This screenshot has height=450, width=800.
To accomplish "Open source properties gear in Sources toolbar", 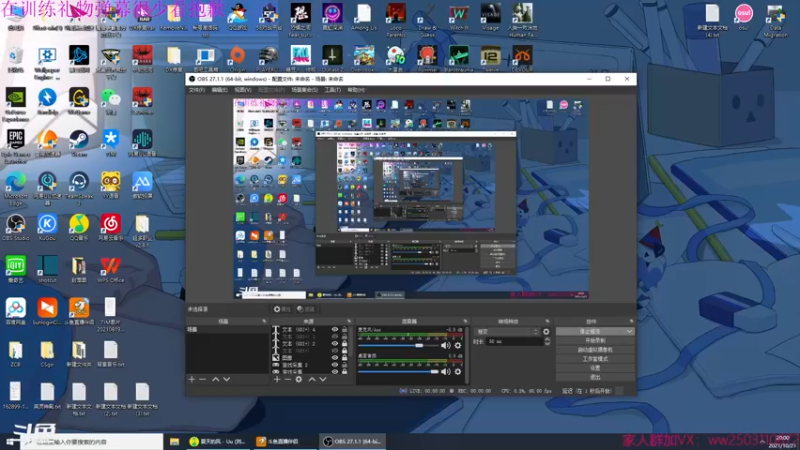I will pos(299,380).
